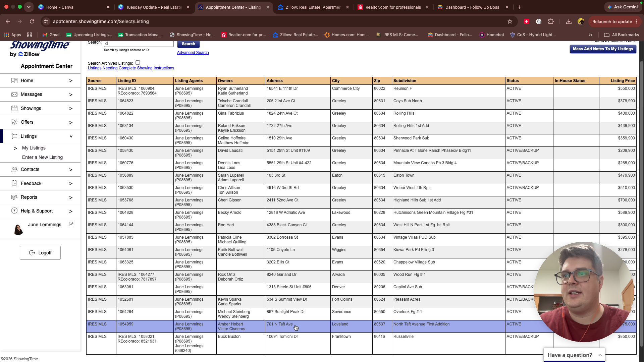Open Chrome profile avatar icon
Screen dimensions: 644x362
pyautogui.click(x=581, y=21)
